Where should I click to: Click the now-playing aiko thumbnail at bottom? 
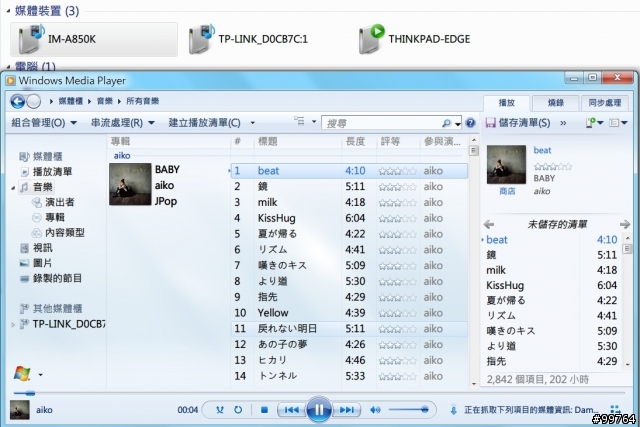coord(20,410)
